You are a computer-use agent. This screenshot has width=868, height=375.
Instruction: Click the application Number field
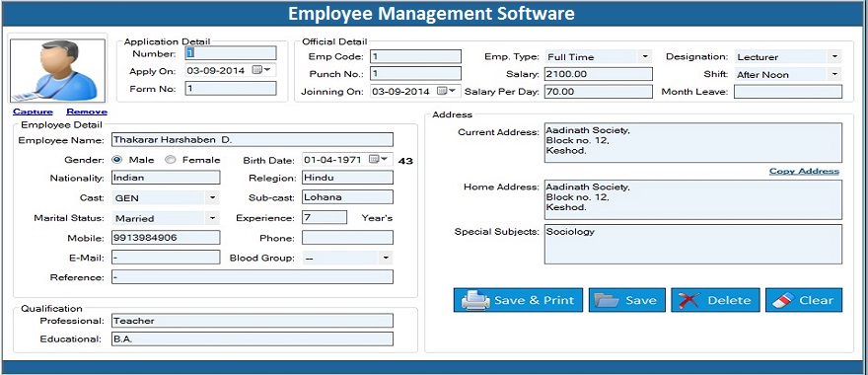(230, 53)
